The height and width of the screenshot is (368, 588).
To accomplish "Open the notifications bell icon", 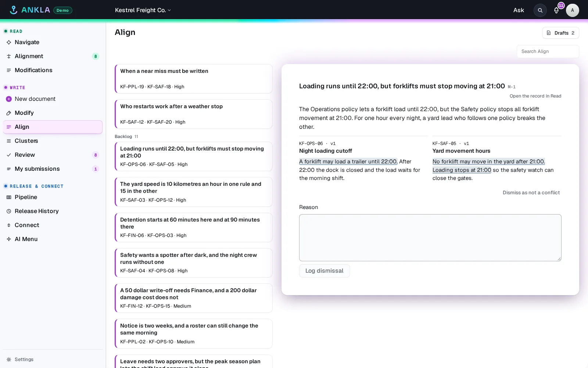I will pos(556,10).
